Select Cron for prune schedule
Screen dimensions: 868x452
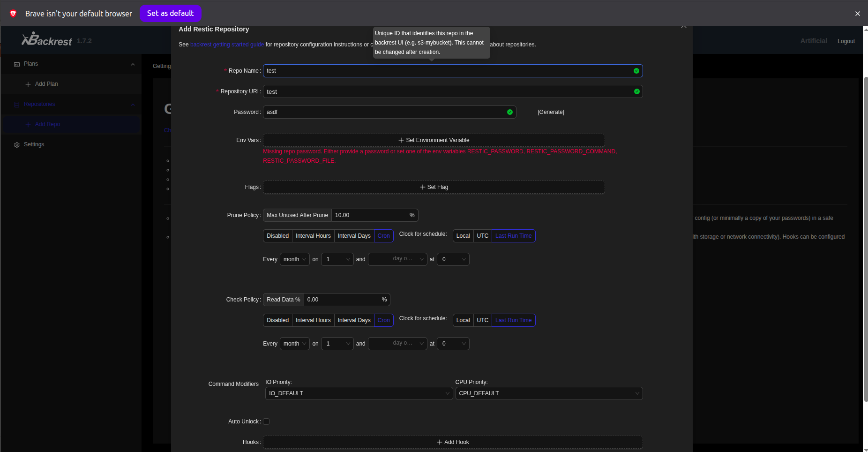pyautogui.click(x=384, y=236)
